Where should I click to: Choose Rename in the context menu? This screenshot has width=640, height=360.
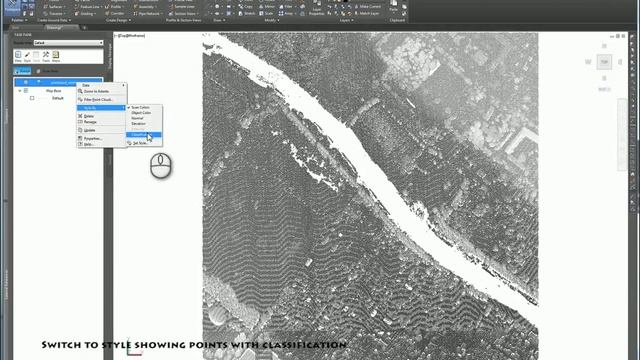pos(102,122)
